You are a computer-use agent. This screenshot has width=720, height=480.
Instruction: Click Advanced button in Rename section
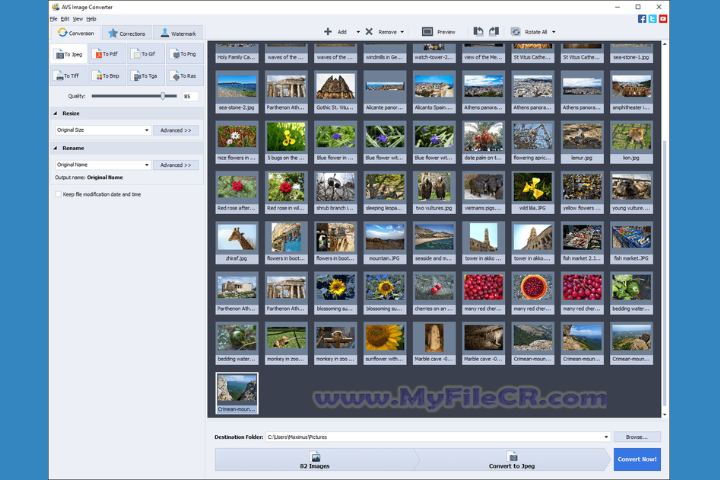click(176, 165)
